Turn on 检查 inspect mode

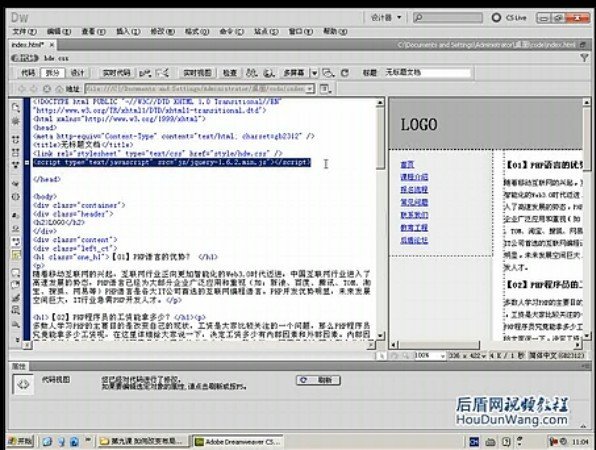tap(230, 73)
